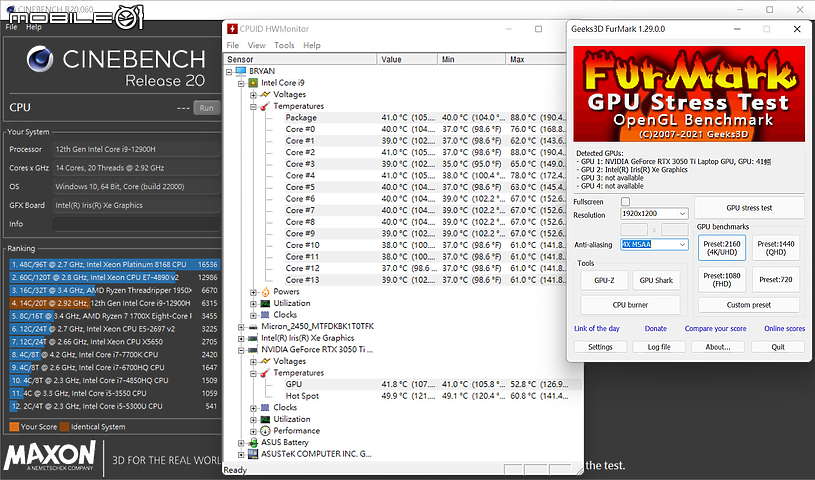Select Preset:1440 (QHD) benchmark

pos(775,248)
